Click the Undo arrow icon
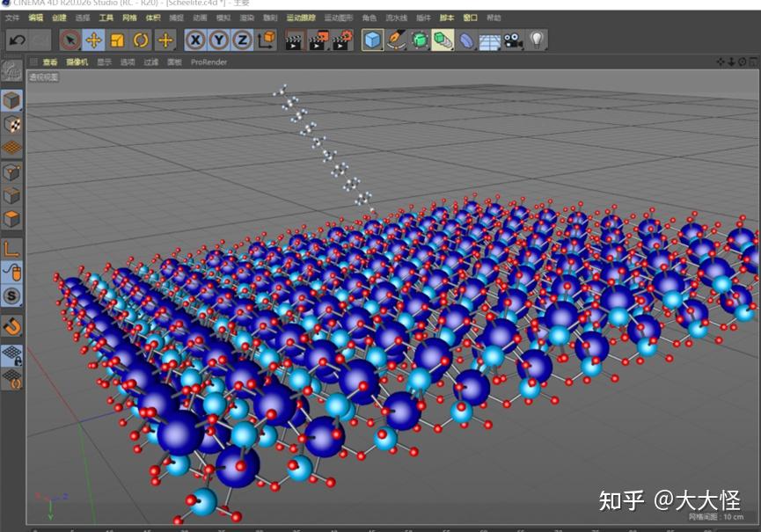This screenshot has width=761, height=532. [x=17, y=40]
